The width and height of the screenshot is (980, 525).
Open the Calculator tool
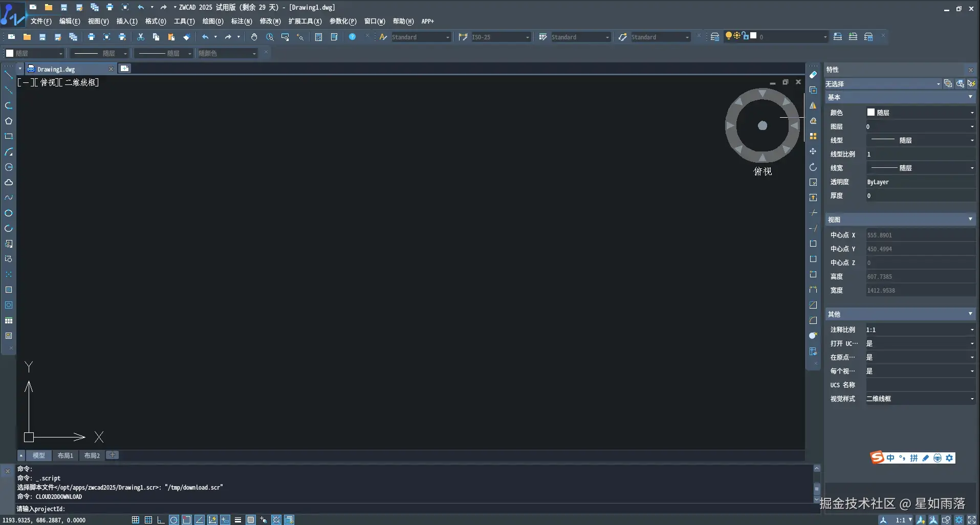pos(319,37)
